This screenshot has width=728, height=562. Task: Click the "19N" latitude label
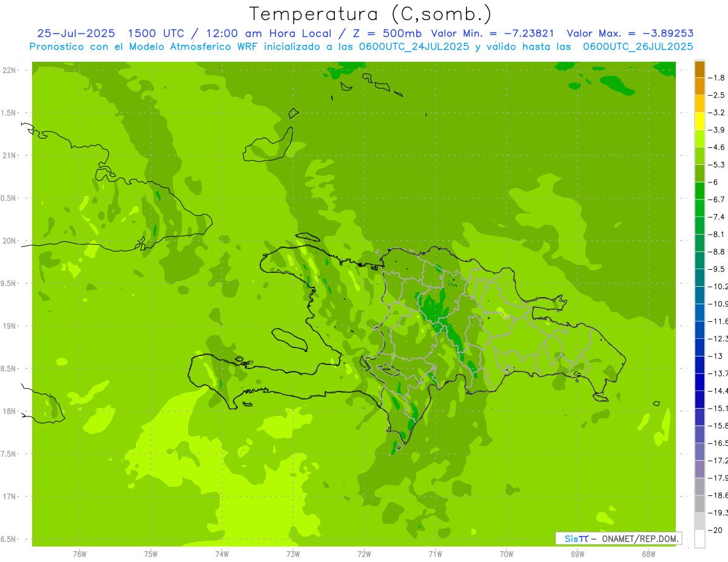tap(10, 326)
